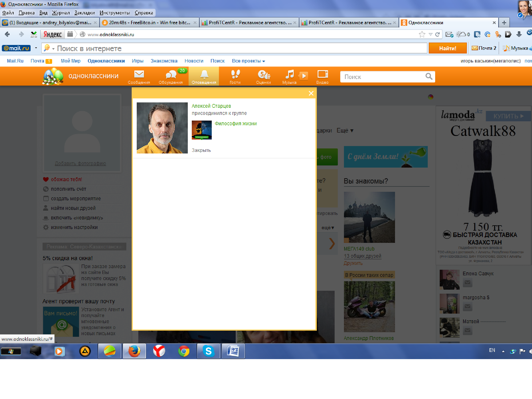Click Алексей Старцев profile photo
This screenshot has width=532, height=399.
click(162, 128)
